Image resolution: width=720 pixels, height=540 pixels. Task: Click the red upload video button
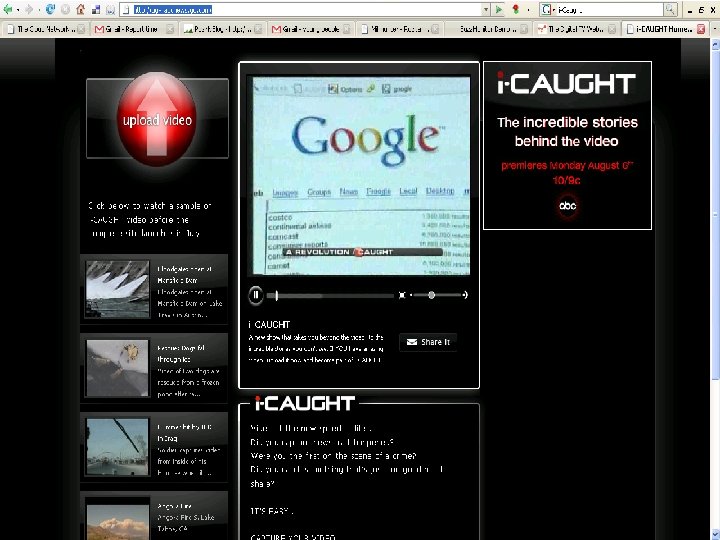point(157,119)
